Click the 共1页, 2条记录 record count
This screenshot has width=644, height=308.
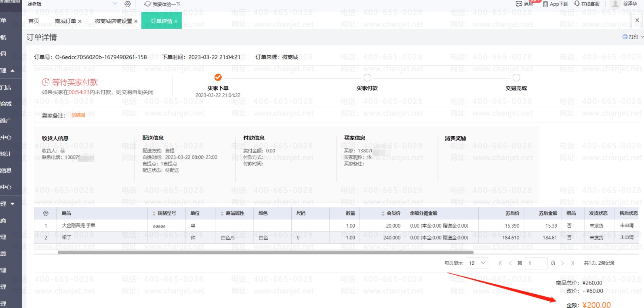(x=599, y=263)
